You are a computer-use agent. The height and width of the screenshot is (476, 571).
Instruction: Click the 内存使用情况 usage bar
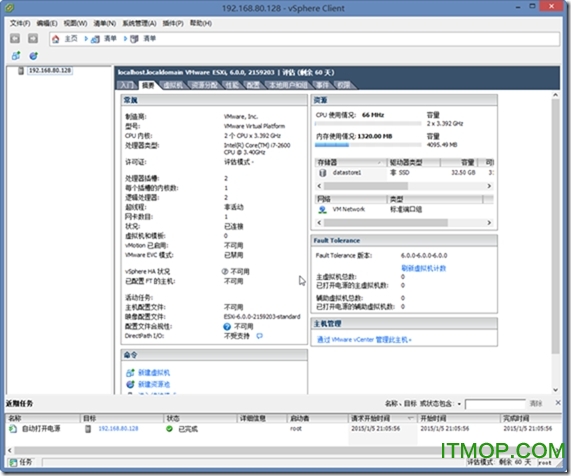(x=368, y=145)
